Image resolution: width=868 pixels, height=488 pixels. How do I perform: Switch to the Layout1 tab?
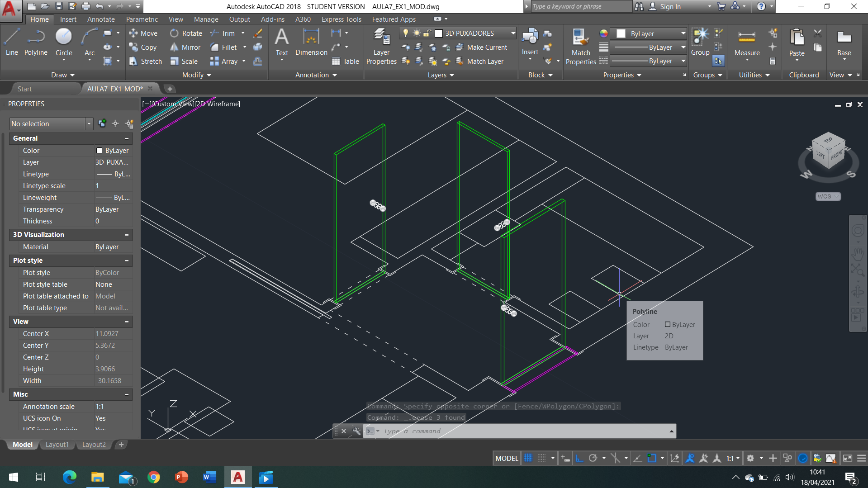pyautogui.click(x=57, y=445)
